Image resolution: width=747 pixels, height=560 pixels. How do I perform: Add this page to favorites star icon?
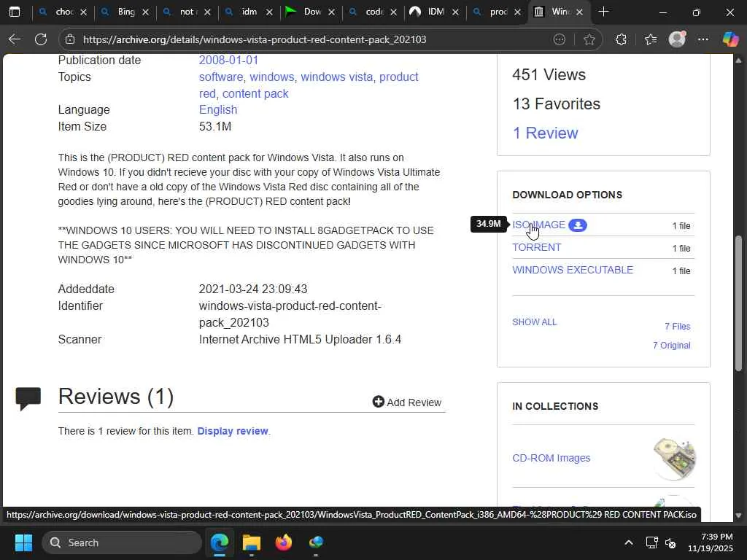click(589, 39)
